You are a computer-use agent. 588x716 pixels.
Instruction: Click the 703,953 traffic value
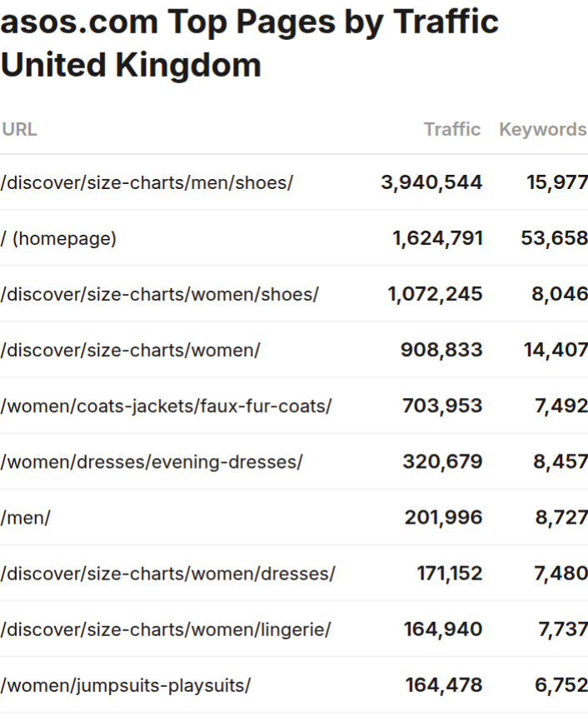[x=442, y=406]
